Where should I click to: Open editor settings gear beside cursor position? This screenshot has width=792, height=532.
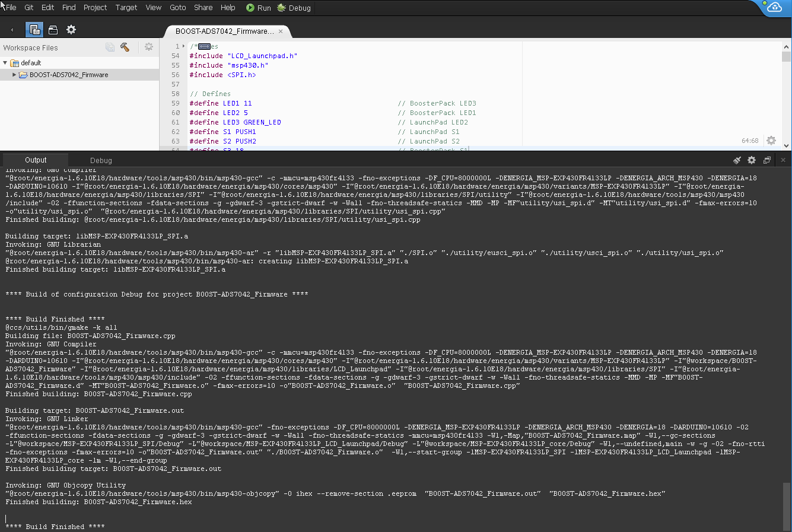click(771, 141)
